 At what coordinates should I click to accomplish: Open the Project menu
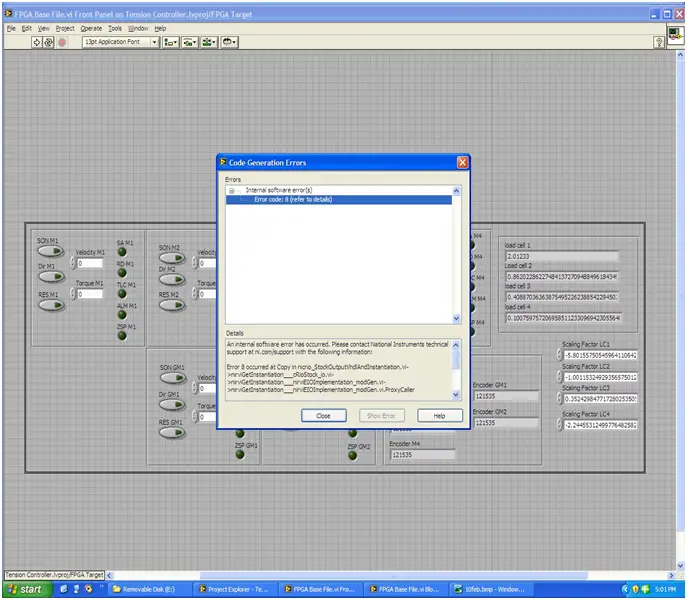pos(65,28)
